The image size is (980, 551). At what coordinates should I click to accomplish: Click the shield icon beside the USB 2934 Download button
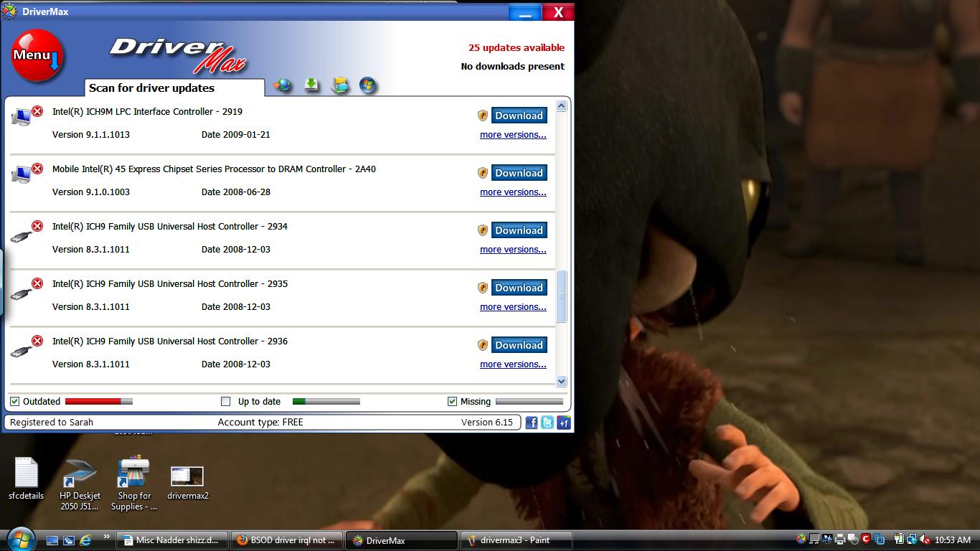tap(483, 230)
